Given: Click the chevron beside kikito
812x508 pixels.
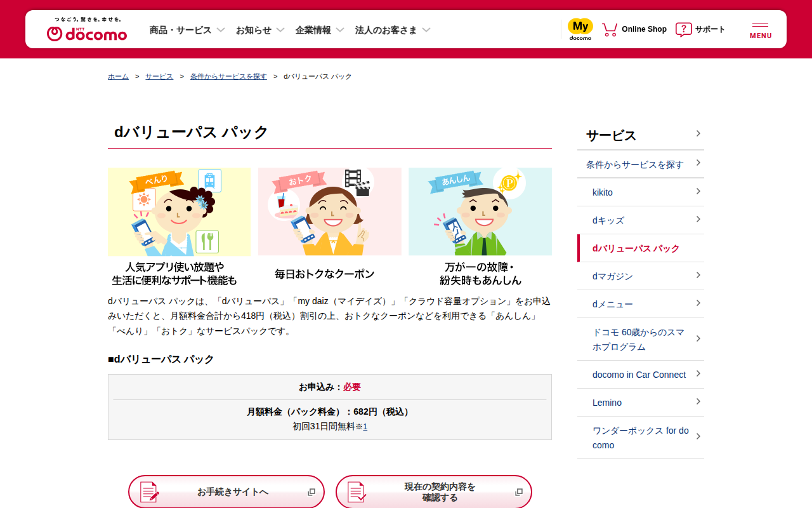Looking at the screenshot, I should (698, 191).
